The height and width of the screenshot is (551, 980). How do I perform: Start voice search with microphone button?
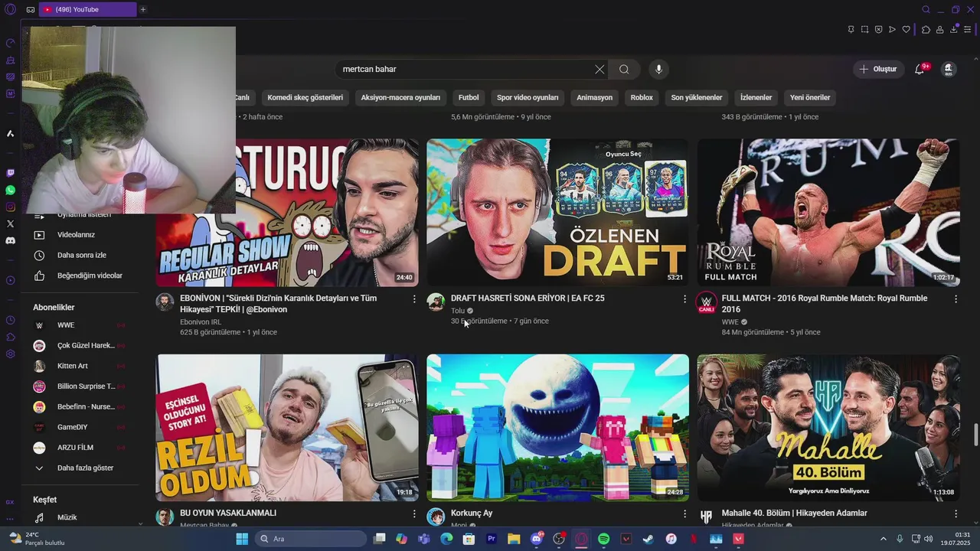click(658, 69)
